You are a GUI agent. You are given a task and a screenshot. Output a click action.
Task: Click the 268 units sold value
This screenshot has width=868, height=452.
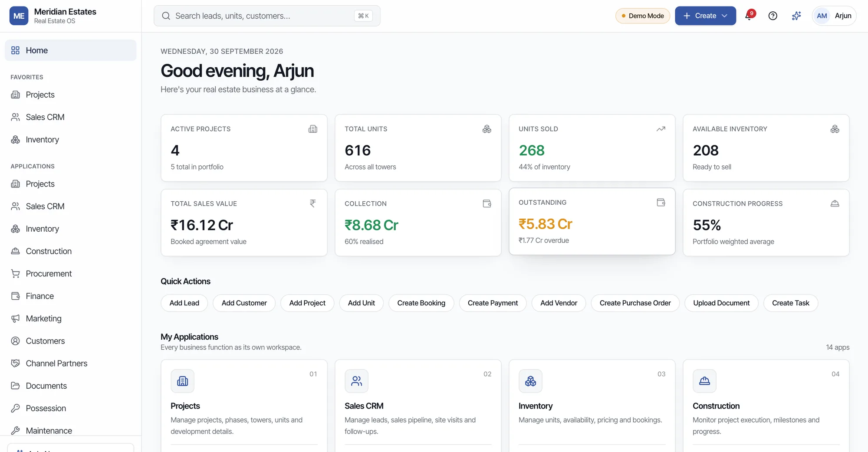point(532,151)
